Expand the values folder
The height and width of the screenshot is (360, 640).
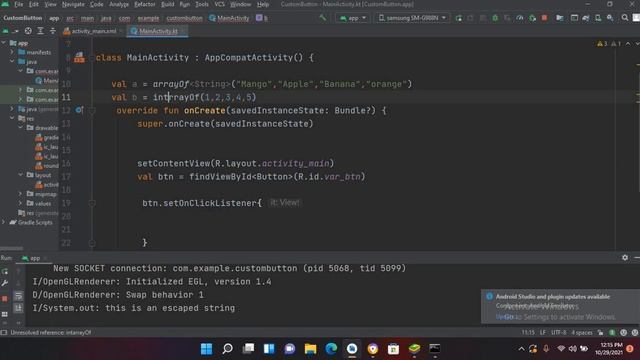(20, 203)
